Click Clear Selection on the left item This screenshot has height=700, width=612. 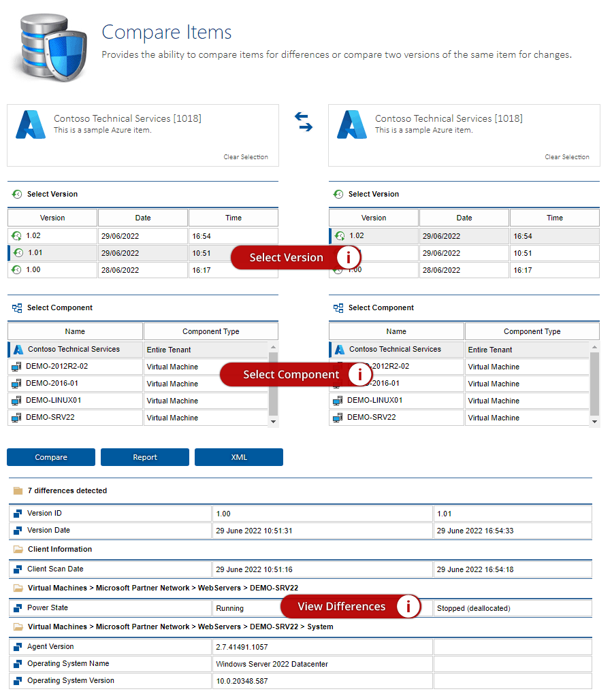[x=246, y=157]
